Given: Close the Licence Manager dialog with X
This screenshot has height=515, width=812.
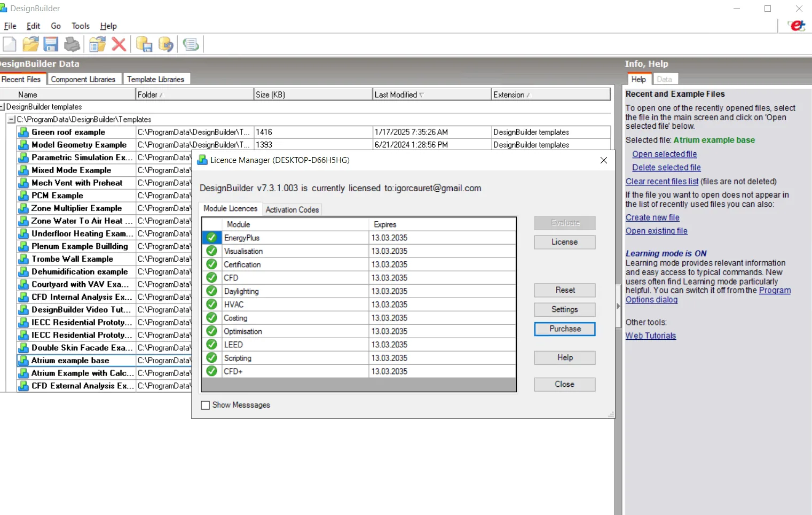Looking at the screenshot, I should (604, 160).
